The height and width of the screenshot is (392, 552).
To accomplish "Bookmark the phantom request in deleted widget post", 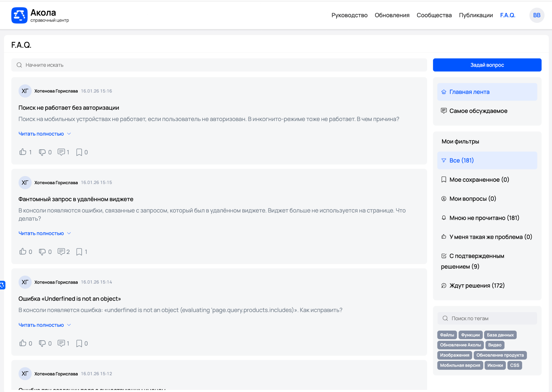I will click(x=79, y=252).
